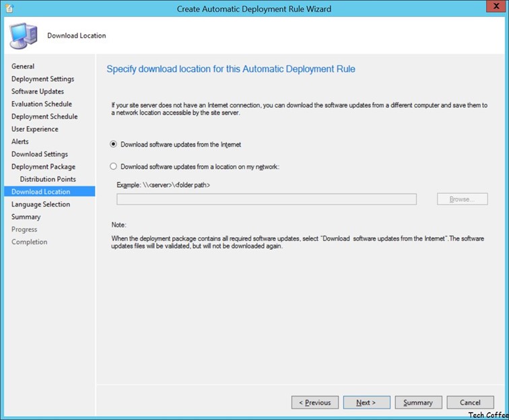Select Download software updates from the Internet
This screenshot has width=509, height=420.
pos(113,144)
